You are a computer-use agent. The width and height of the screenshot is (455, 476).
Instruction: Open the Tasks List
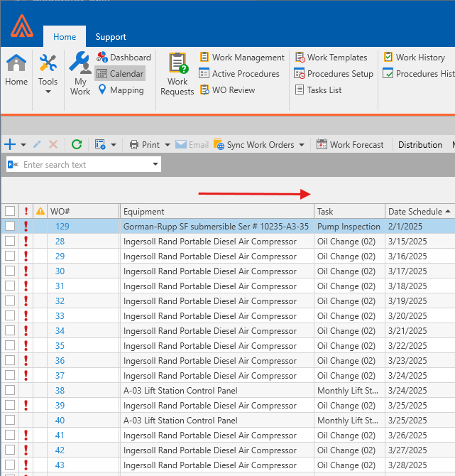coord(318,90)
